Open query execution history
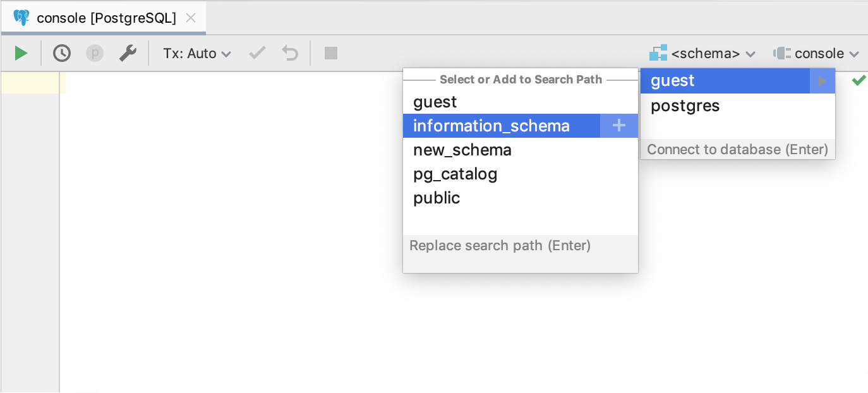The height and width of the screenshot is (393, 868). [x=61, y=53]
